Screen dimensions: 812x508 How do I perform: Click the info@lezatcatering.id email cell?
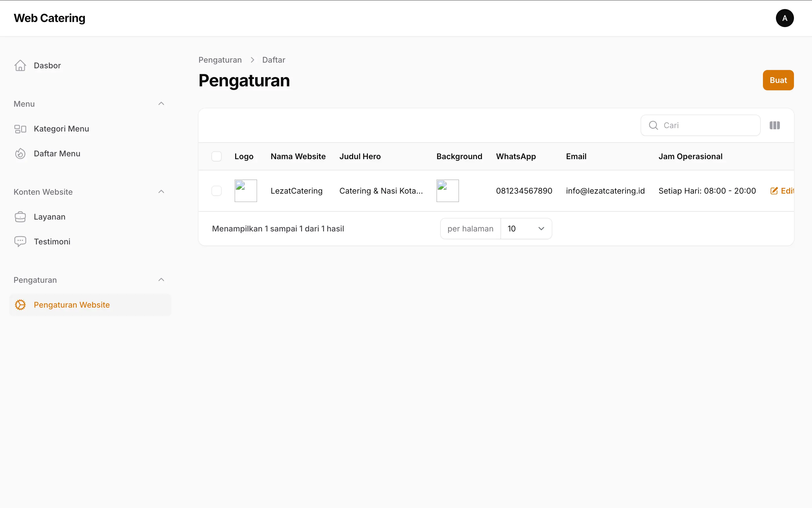(x=605, y=191)
